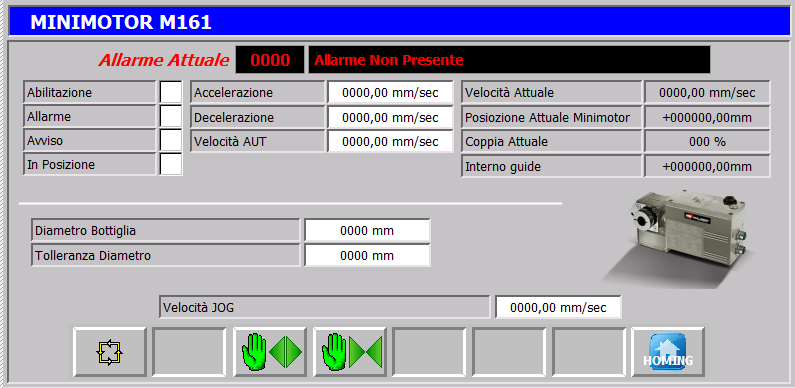Viewport: 795px width, 388px height.
Task: Click the yellow cycle arrows icon button
Action: [x=110, y=352]
